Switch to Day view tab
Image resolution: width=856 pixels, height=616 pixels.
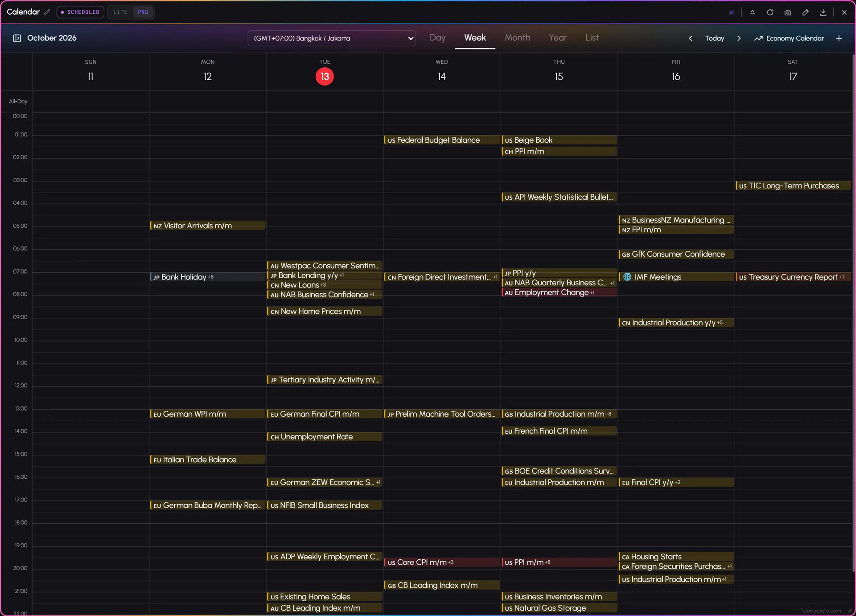point(437,38)
